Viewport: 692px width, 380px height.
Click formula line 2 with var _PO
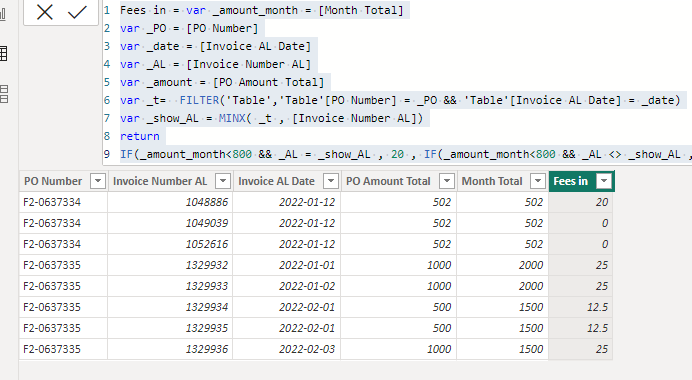coord(189,28)
